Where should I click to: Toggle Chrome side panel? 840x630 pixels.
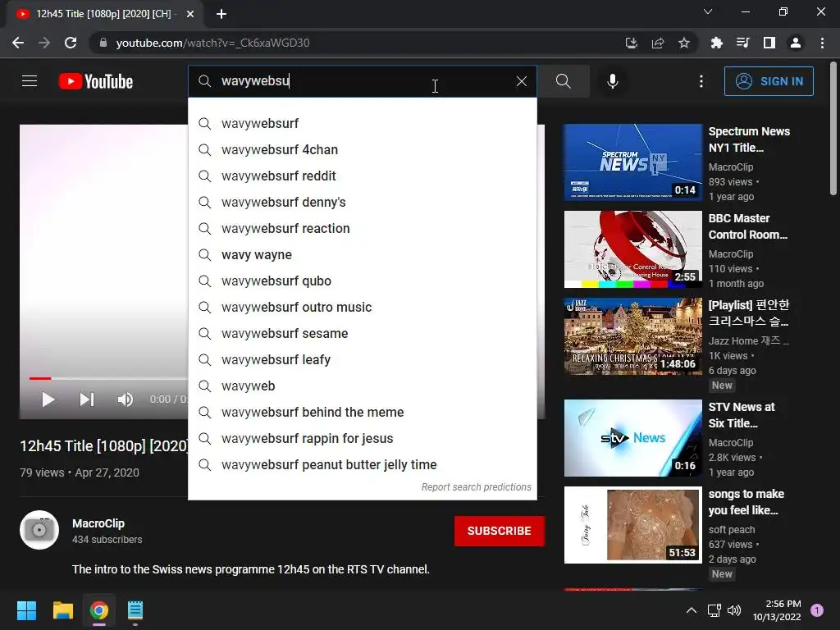click(769, 43)
